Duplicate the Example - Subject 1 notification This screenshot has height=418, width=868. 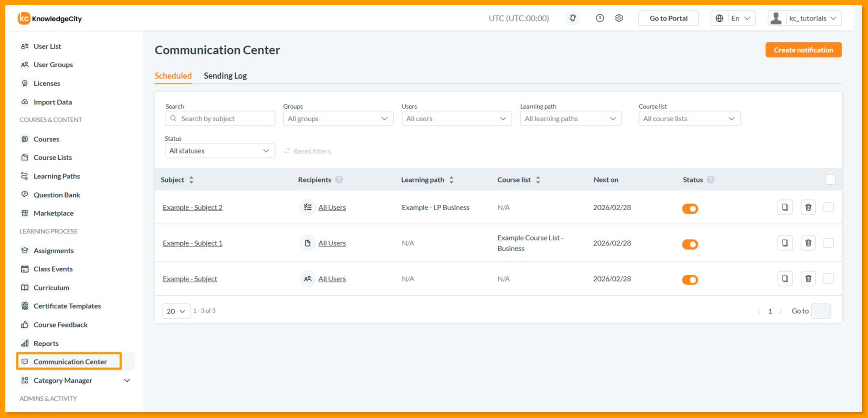pos(785,243)
